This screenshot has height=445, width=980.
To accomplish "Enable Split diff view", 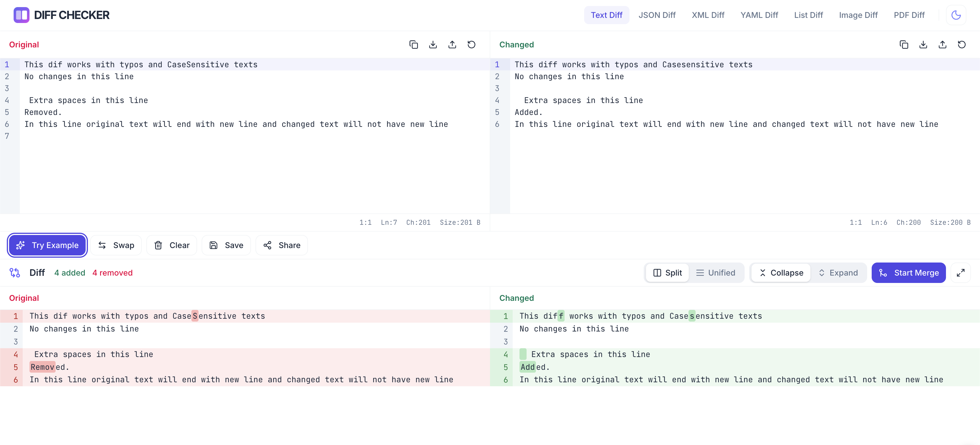I will coord(667,272).
